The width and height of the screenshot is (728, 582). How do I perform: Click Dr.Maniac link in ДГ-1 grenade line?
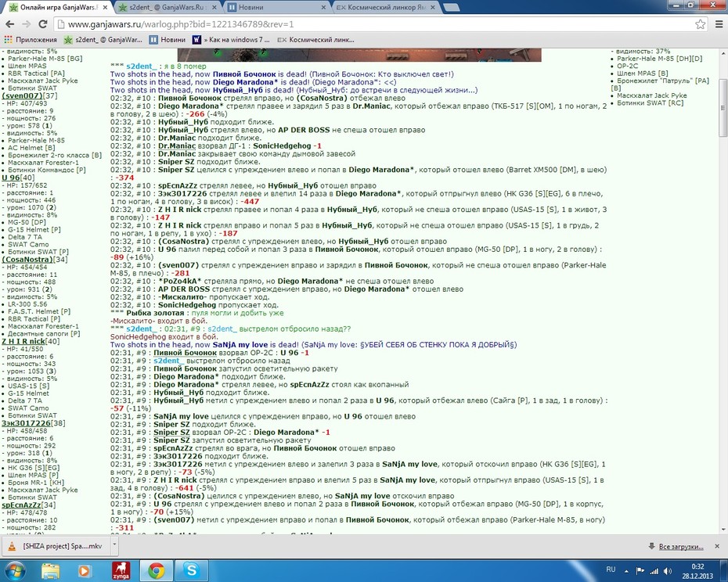tap(177, 145)
